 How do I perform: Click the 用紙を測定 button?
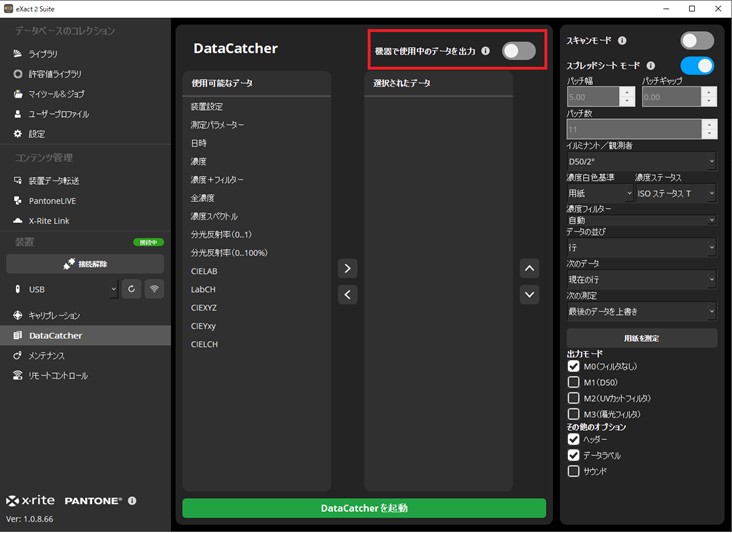[x=641, y=338]
